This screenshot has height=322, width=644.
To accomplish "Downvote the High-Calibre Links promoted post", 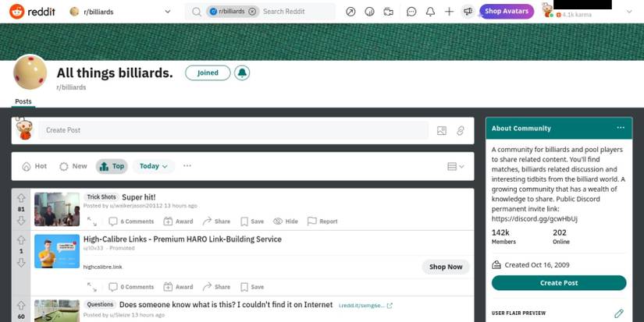I will [21, 263].
